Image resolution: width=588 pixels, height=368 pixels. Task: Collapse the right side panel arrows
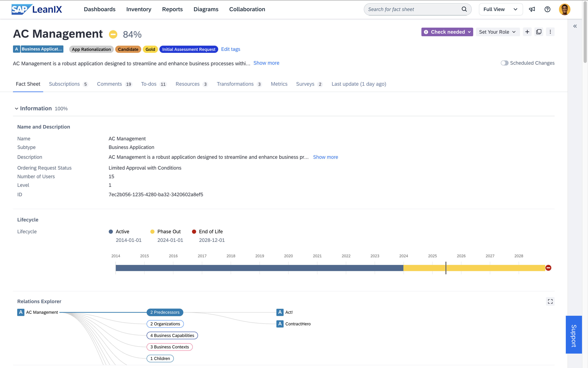[575, 26]
